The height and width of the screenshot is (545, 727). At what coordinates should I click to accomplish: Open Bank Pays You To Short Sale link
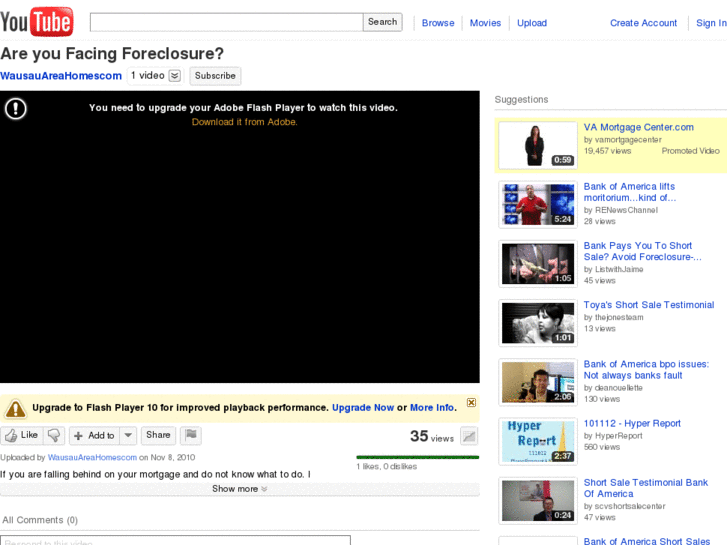click(x=643, y=251)
